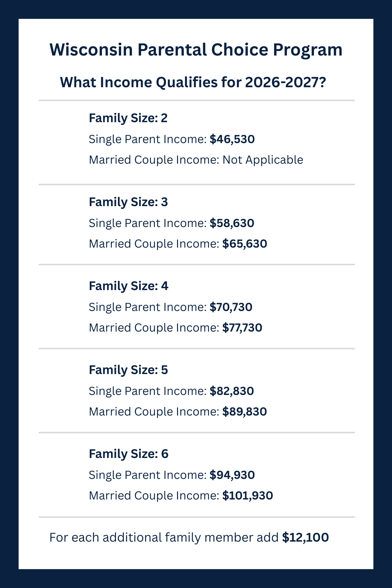Select the 'Family Size: 2' heading

128,118
